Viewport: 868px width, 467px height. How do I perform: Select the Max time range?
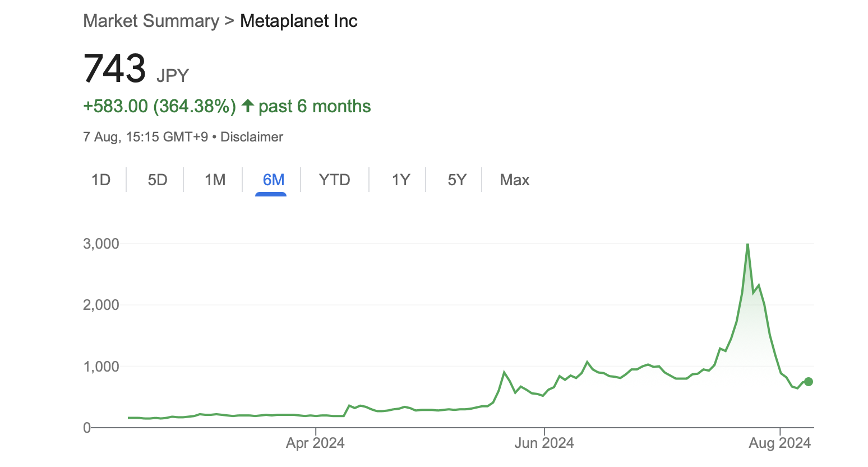point(514,180)
